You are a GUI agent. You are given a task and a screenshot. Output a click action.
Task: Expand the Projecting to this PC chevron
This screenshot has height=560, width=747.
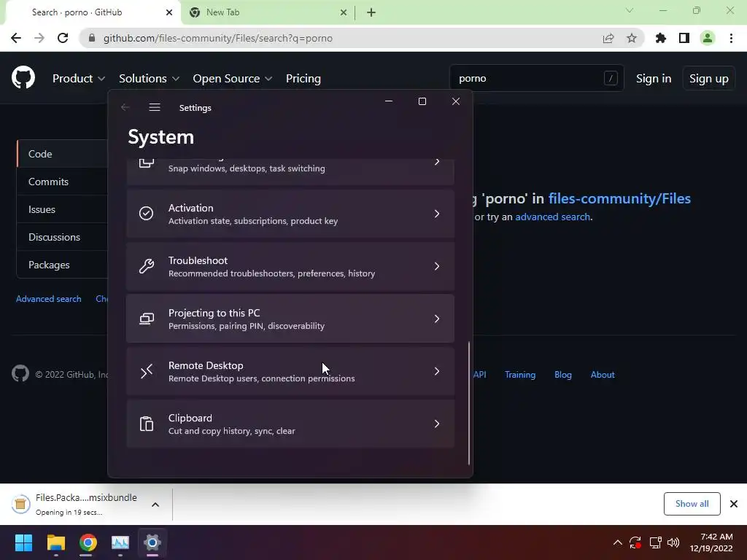click(437, 319)
